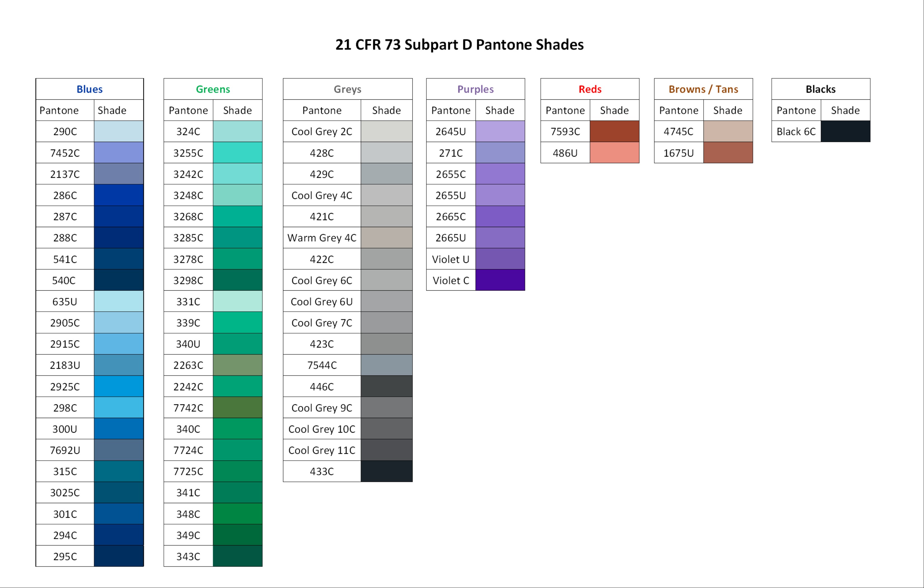The height and width of the screenshot is (588, 924).
Task: Click the Violet U purple swatch
Action: [x=500, y=259]
